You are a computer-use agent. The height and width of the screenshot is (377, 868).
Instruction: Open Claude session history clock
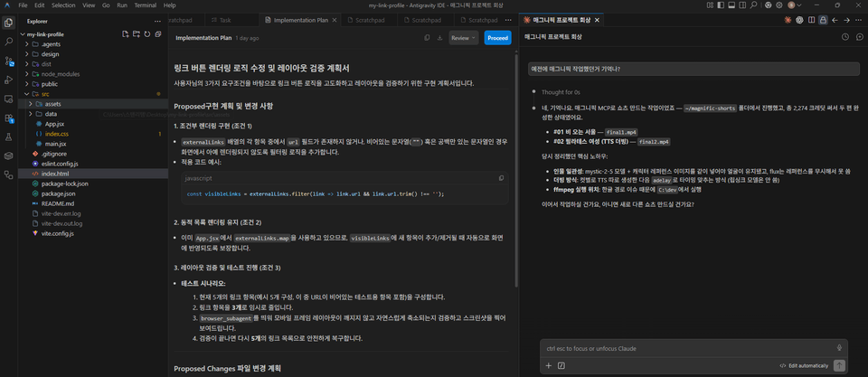click(844, 37)
